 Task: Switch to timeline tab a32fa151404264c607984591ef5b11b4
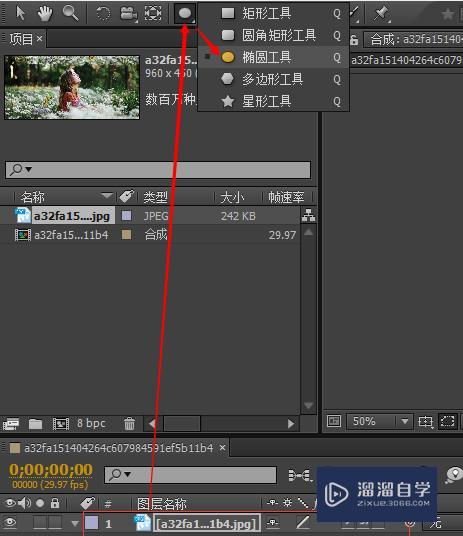click(x=118, y=448)
